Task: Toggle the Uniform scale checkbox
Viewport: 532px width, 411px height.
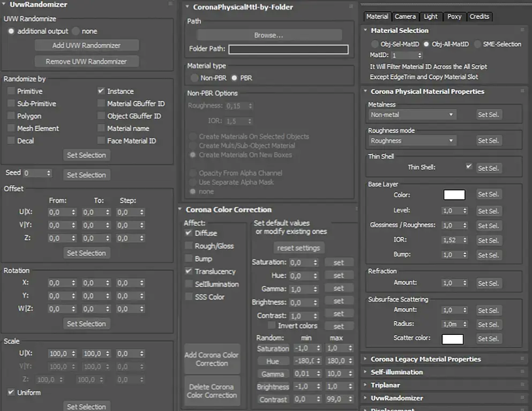Action: coord(11,392)
